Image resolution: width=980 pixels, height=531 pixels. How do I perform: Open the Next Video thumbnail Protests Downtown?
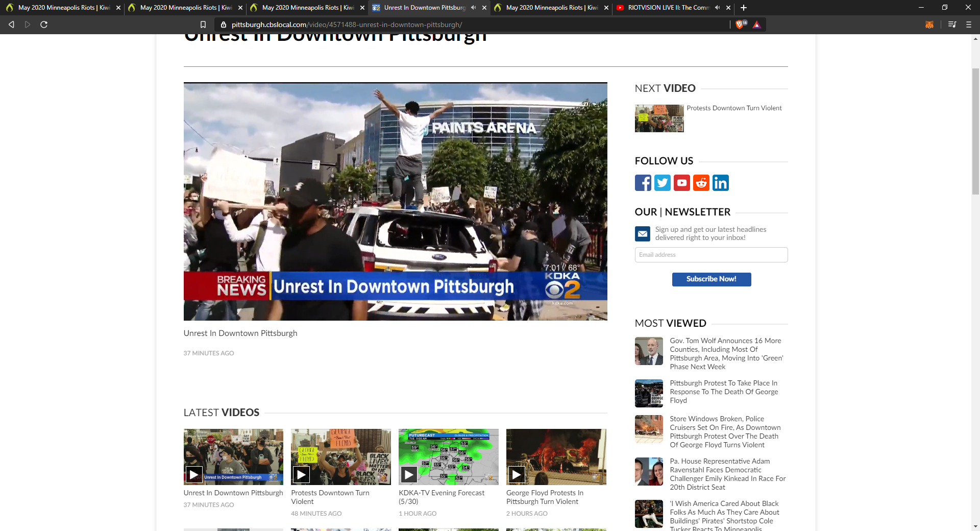tap(659, 118)
